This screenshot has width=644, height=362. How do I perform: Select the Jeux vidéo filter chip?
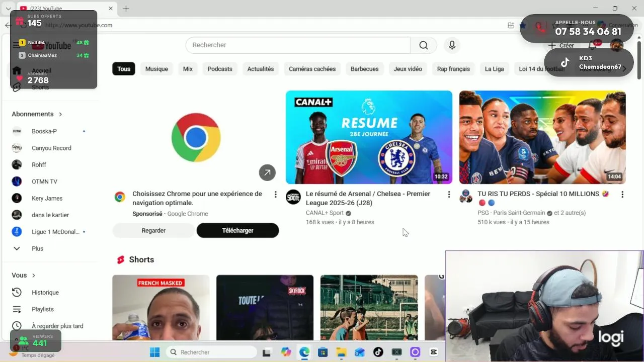point(408,69)
